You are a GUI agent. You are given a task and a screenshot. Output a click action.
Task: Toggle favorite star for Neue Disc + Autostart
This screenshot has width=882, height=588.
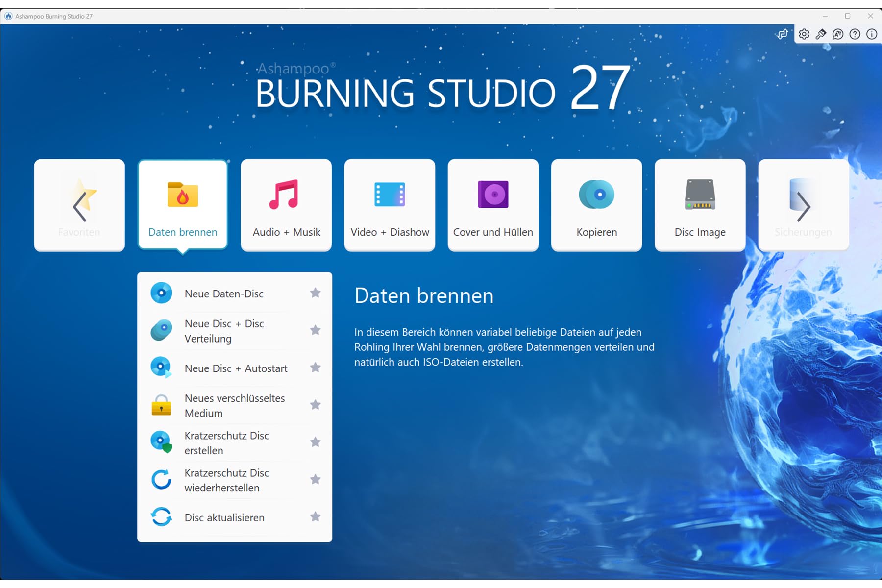(315, 367)
